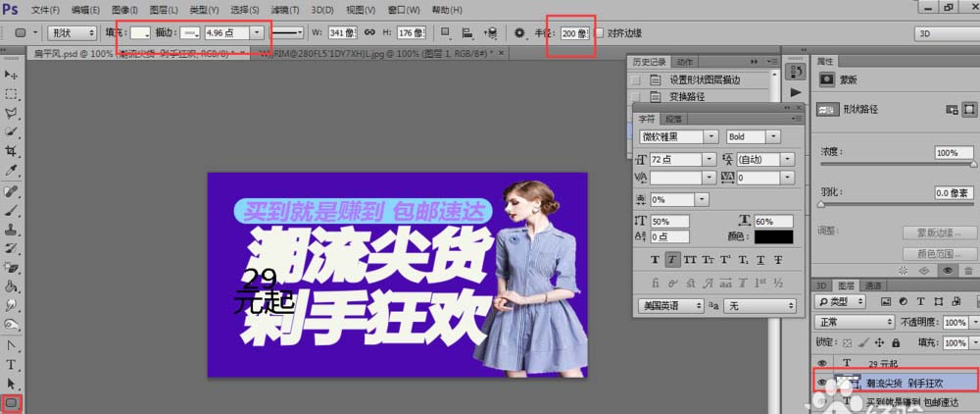
Task: Toggle strikethrough in Character panel
Action: 779,260
